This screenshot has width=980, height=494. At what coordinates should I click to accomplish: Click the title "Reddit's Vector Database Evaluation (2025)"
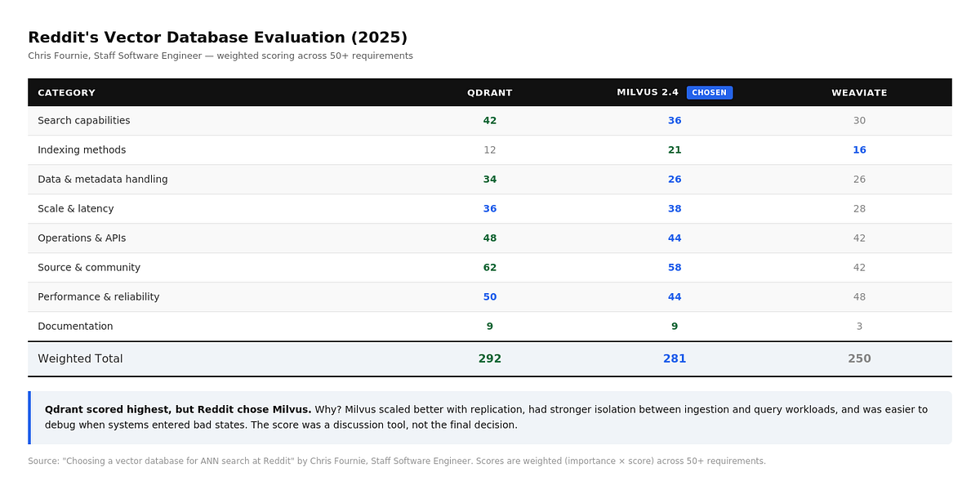tap(217, 38)
